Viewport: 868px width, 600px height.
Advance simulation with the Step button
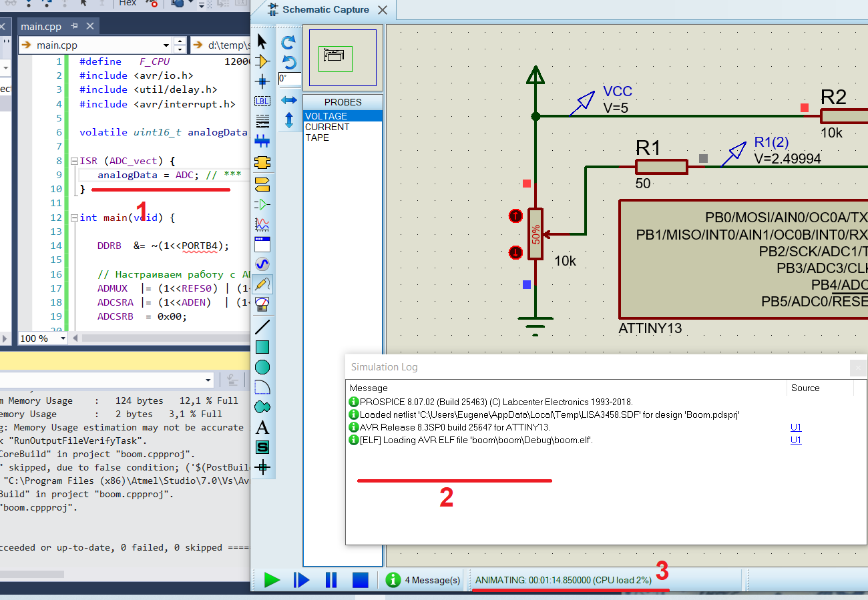[301, 580]
